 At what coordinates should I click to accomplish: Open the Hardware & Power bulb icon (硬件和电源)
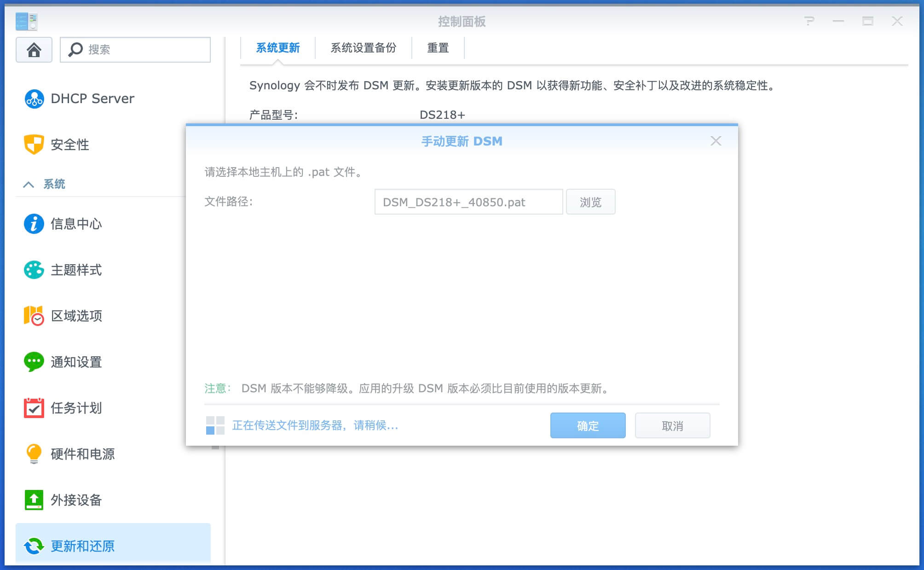34,454
